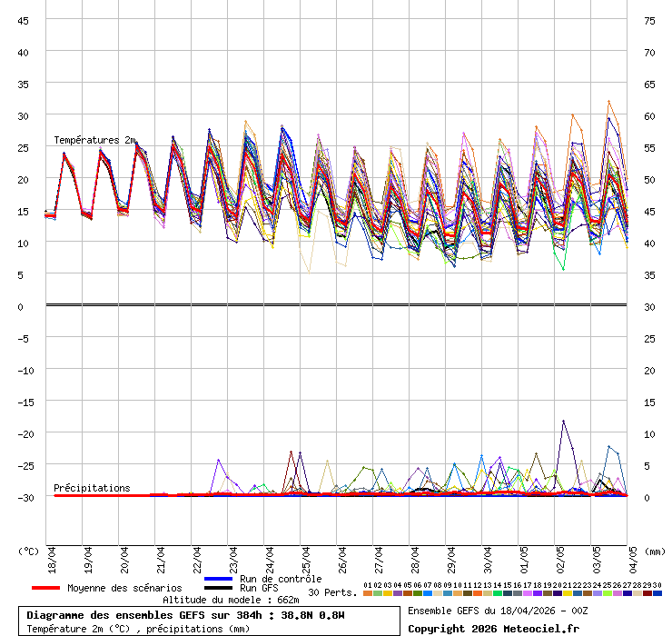This screenshot has height=636, width=672.
Task: Click the 04/05 date on the x-axis
Action: (x=632, y=555)
